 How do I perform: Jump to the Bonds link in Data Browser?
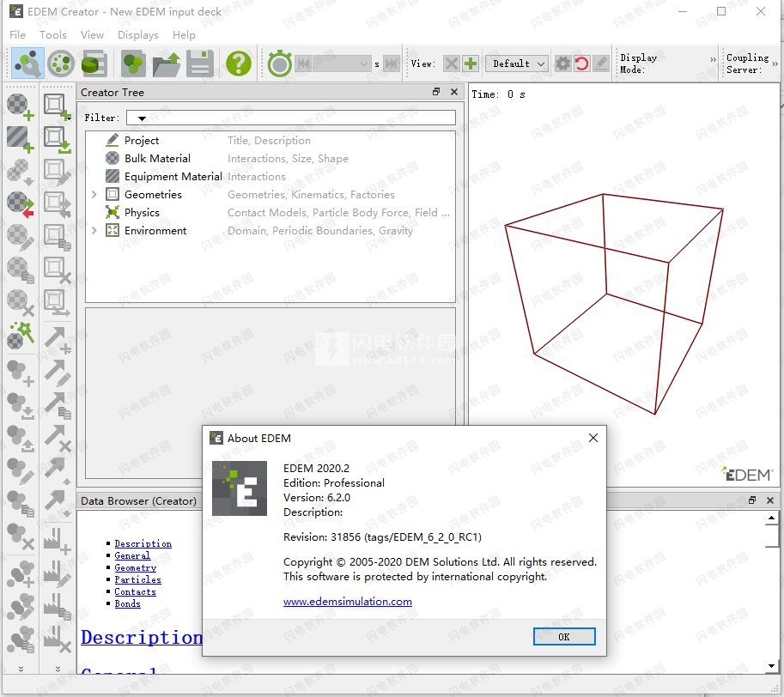click(127, 603)
